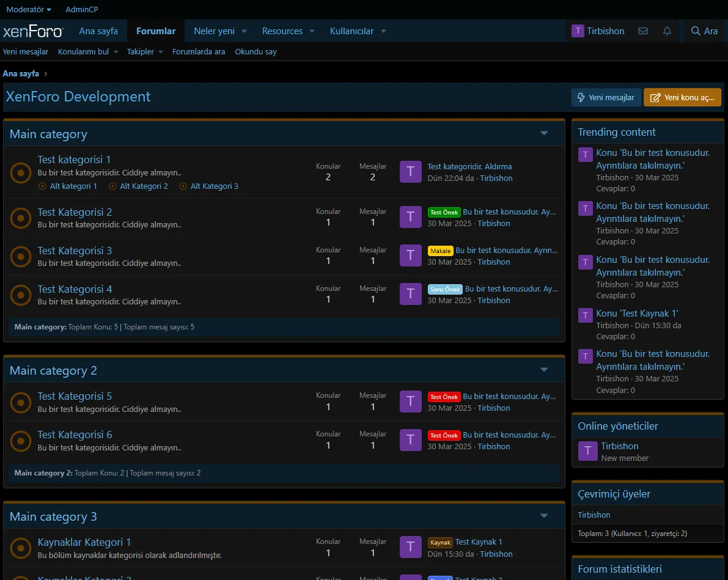728x580 pixels.
Task: Click the Yeni konu aç button
Action: tap(682, 97)
